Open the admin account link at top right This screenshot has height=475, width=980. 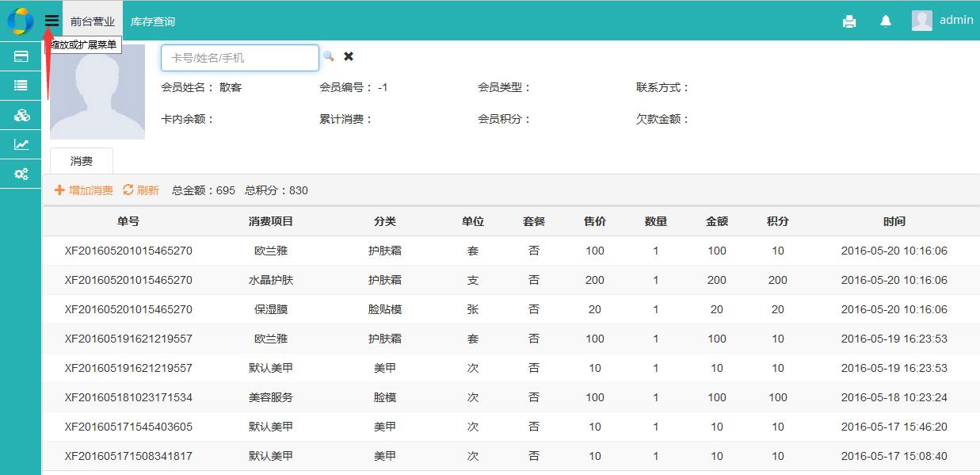click(955, 20)
